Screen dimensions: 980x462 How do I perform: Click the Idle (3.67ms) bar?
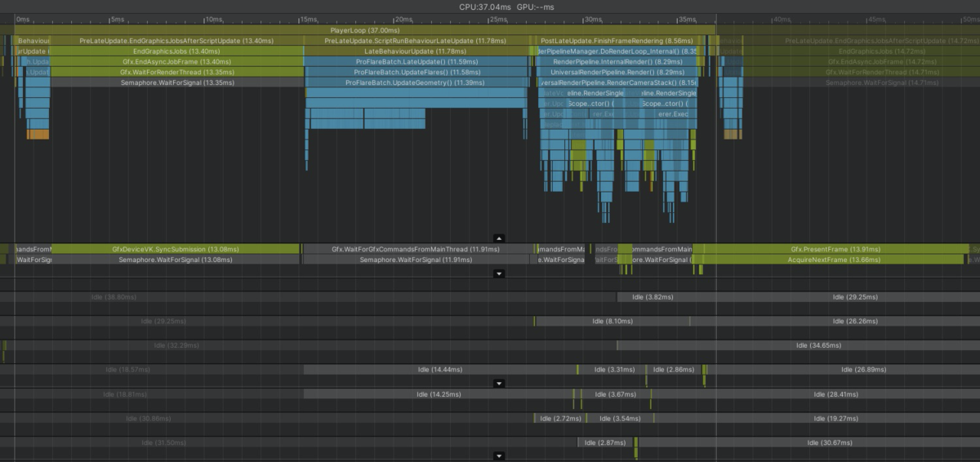616,394
